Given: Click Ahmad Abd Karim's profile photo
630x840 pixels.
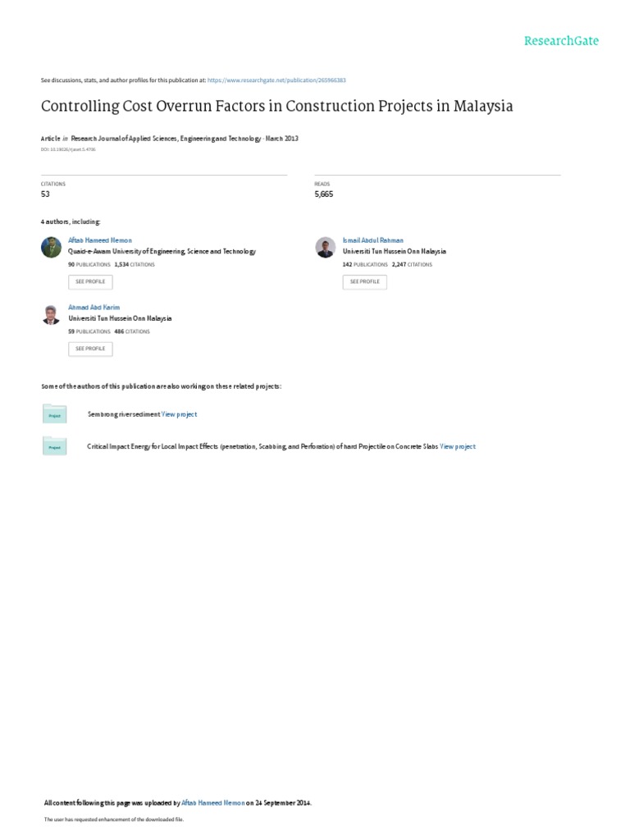Looking at the screenshot, I should click(52, 314).
